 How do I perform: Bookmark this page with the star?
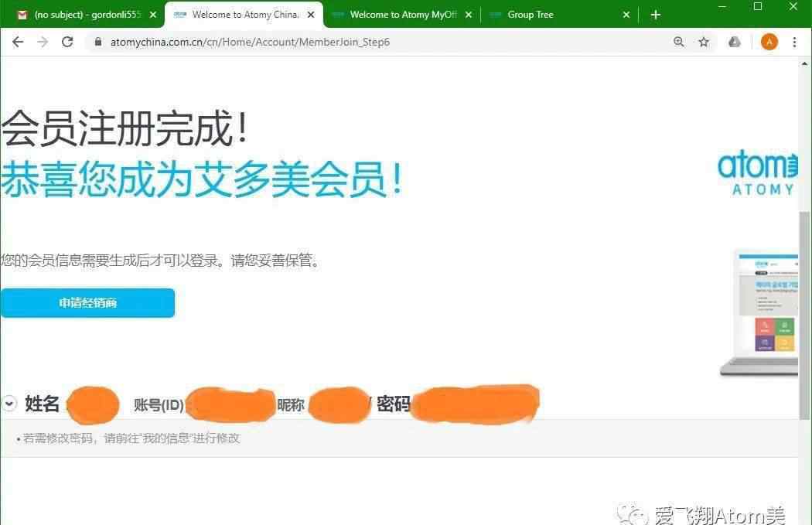click(x=703, y=42)
